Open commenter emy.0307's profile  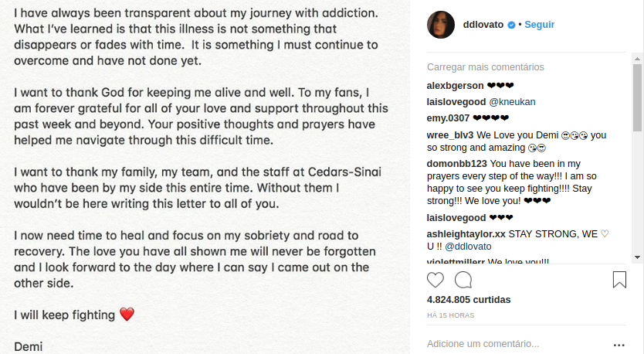tap(448, 118)
